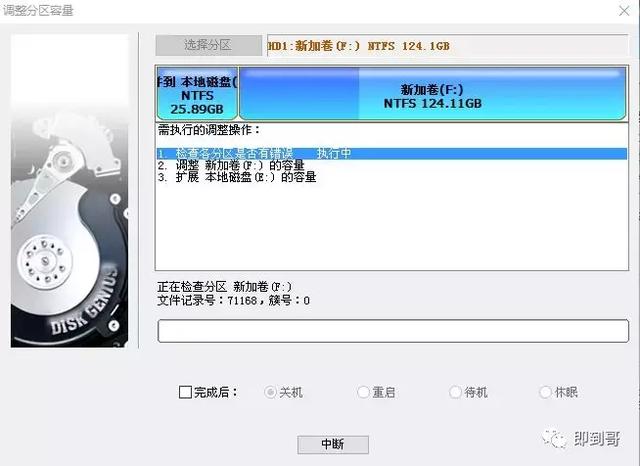Select step 1 检查各分区是否有错误 row
The width and height of the screenshot is (640, 466).
point(391,153)
